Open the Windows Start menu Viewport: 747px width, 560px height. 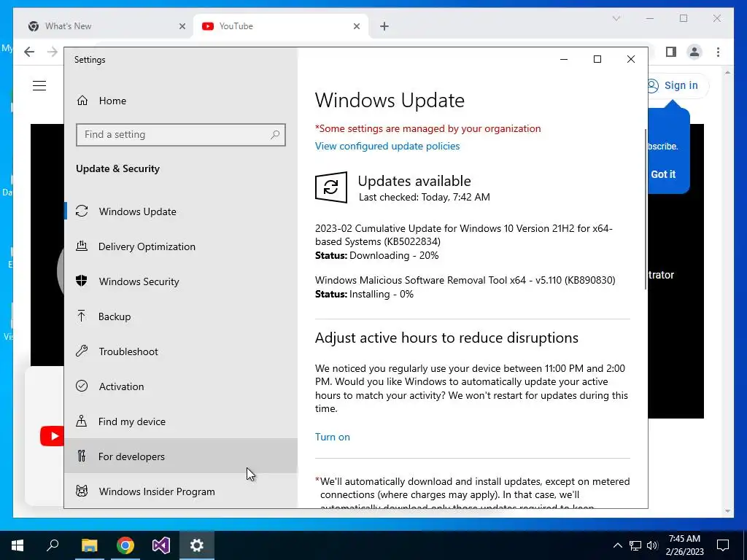coord(18,545)
